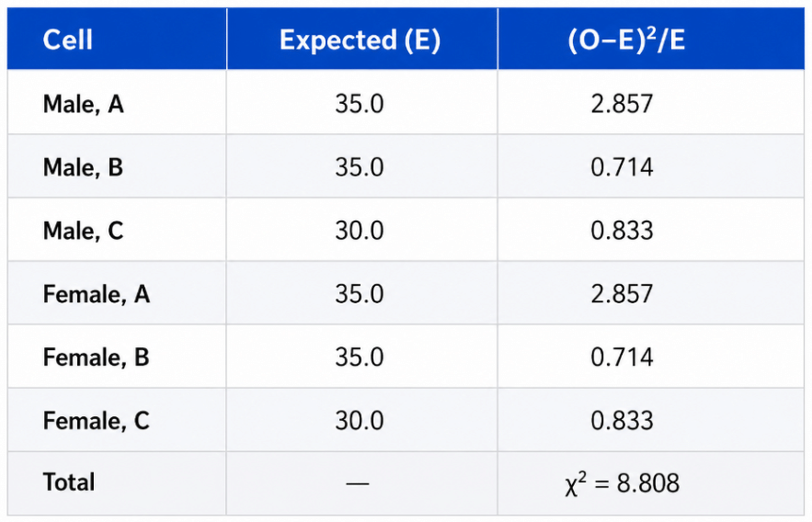Click the Male, C contribution 0.833
This screenshot has height=522, width=812.
[622, 231]
